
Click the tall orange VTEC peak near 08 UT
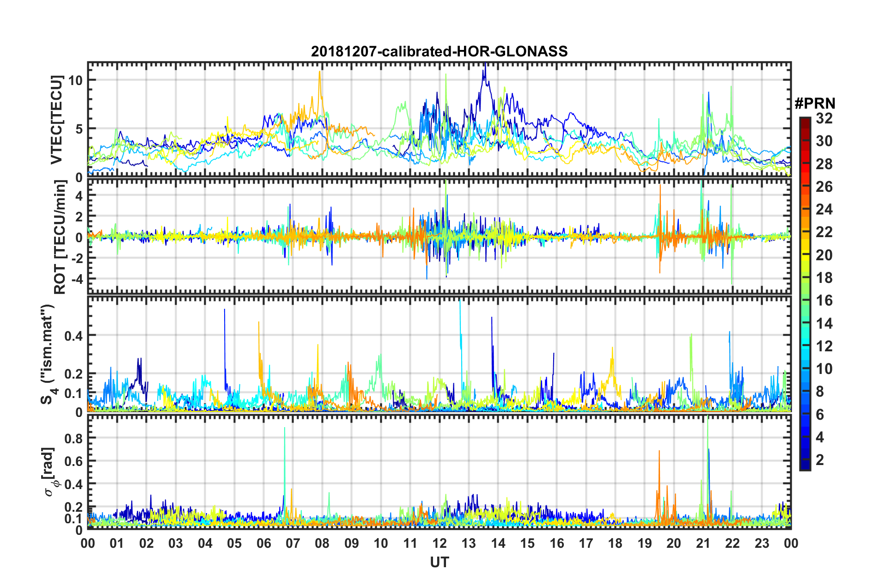319,74
